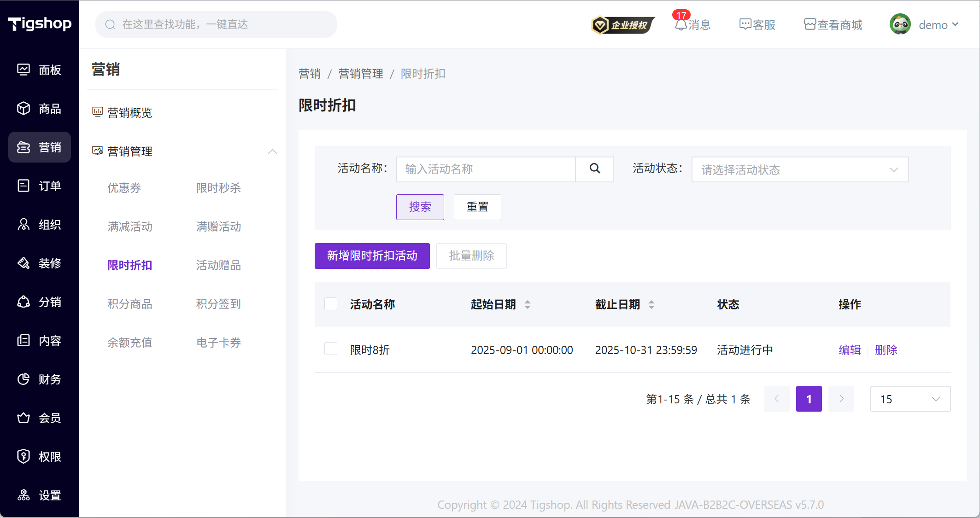980x518 pixels.
Task: Open the 活动状态 dropdown
Action: 800,169
